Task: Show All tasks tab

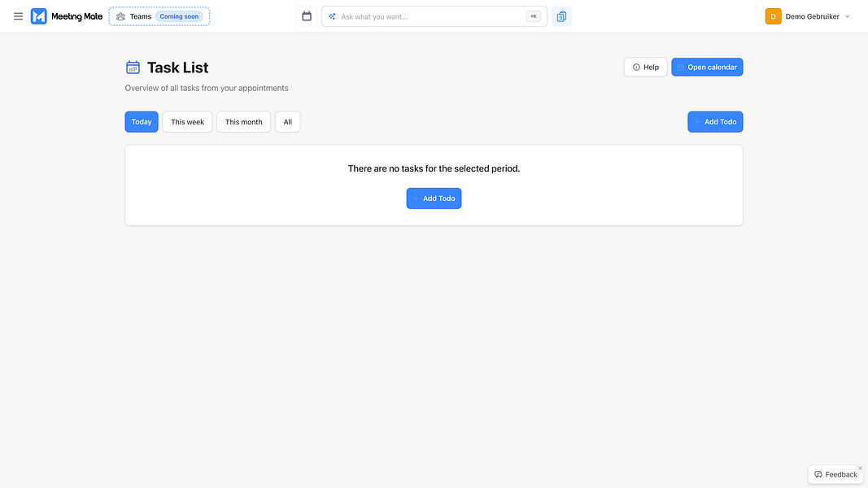Action: [x=288, y=122]
